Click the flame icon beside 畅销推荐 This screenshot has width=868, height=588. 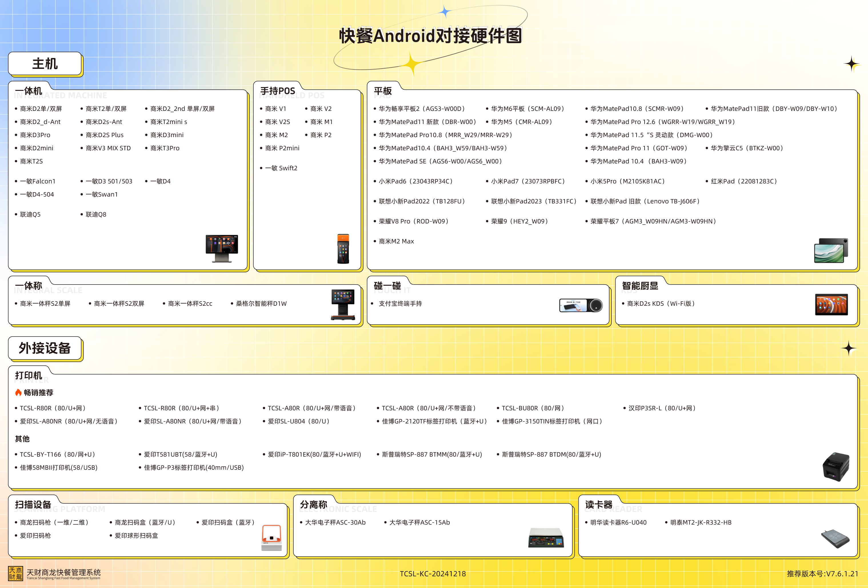[x=18, y=392]
